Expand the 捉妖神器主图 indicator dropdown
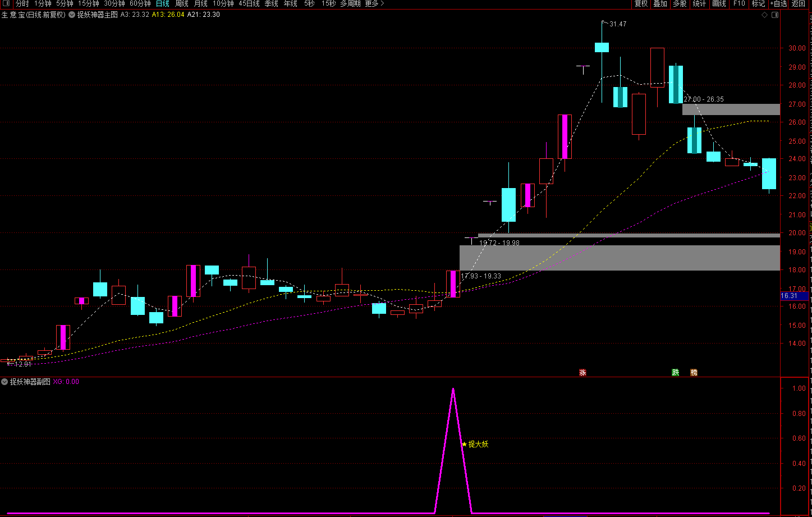Image resolution: width=812 pixels, height=517 pixels. pyautogui.click(x=72, y=15)
